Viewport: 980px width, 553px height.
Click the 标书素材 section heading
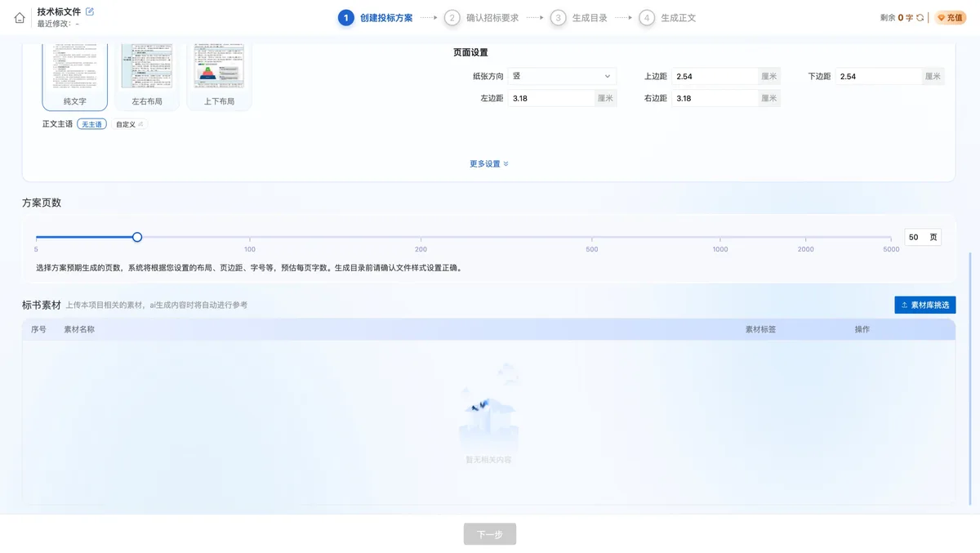click(42, 305)
